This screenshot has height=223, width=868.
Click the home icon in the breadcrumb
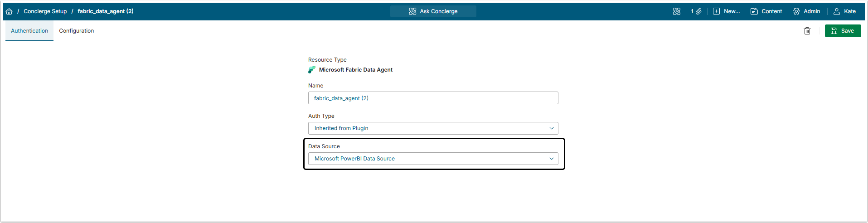tap(9, 11)
